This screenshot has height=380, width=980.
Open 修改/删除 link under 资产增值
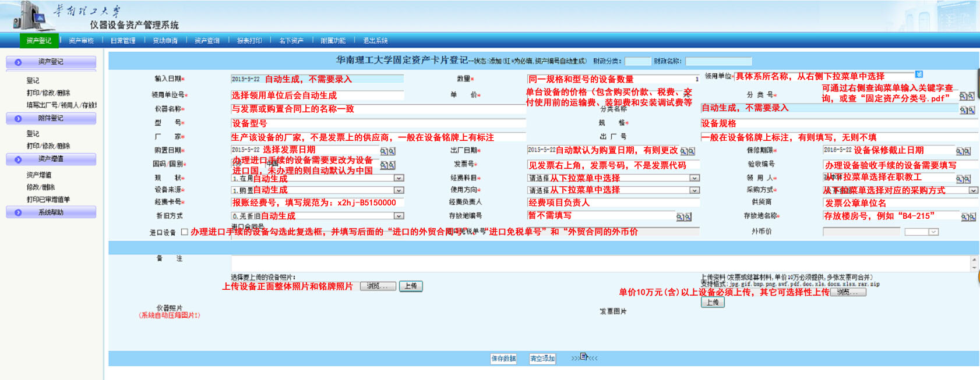pos(41,187)
